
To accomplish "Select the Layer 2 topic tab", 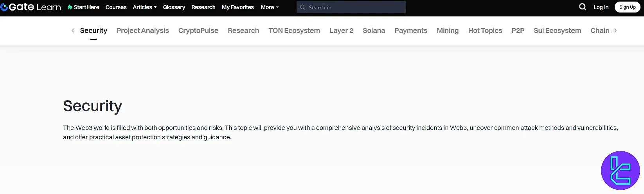I will pyautogui.click(x=341, y=31).
